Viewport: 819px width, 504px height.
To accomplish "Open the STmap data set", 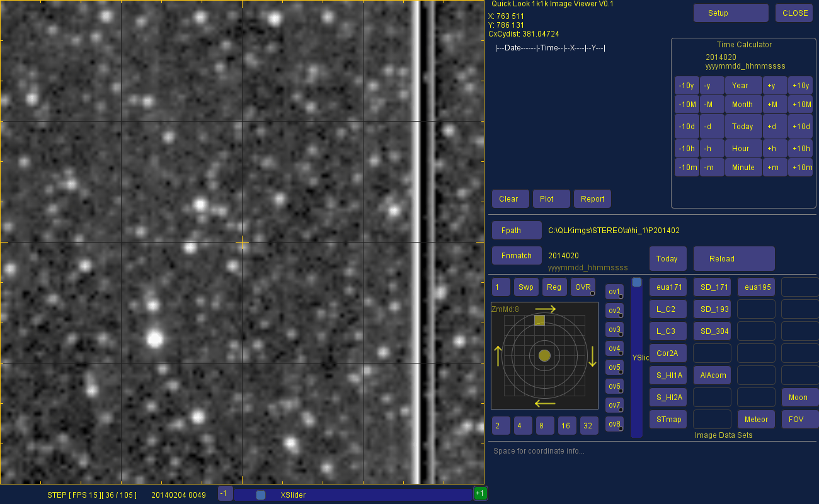I will 668,420.
